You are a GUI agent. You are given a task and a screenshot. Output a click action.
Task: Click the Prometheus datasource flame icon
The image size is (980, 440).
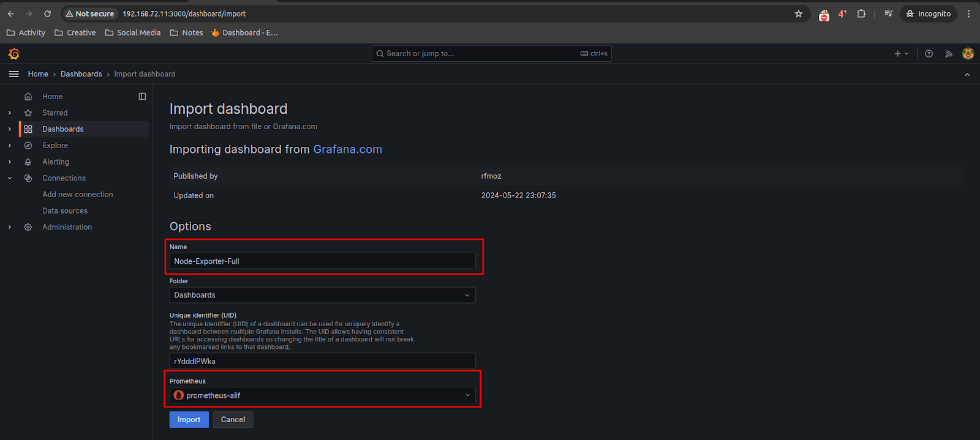coord(179,395)
